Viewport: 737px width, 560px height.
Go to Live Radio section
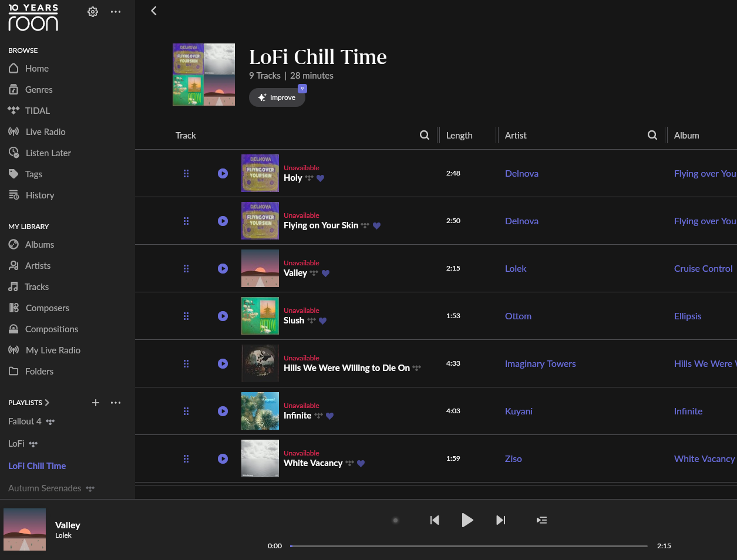45,132
